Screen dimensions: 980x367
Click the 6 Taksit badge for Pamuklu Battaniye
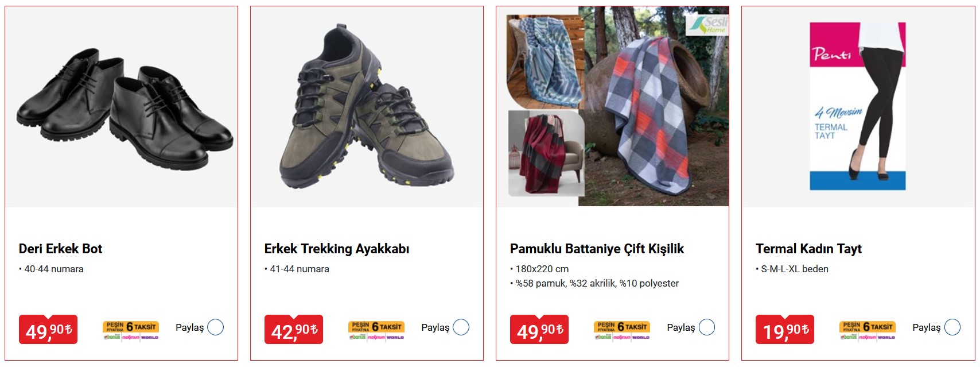pos(622,330)
